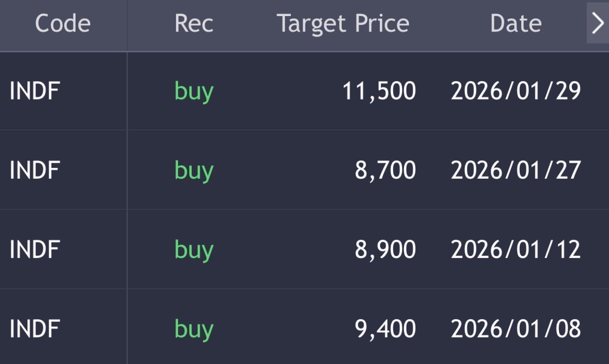
Task: Select the 9,400 target price cell
Action: click(385, 329)
